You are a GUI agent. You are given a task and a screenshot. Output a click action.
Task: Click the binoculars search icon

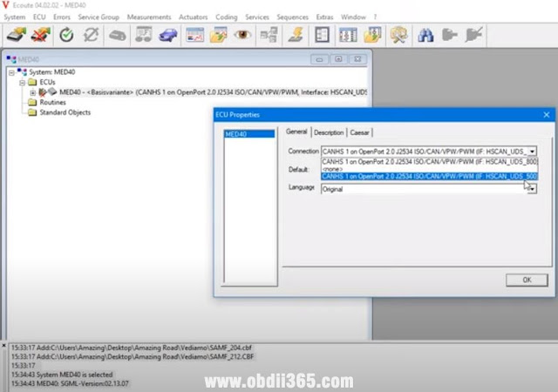click(x=425, y=35)
